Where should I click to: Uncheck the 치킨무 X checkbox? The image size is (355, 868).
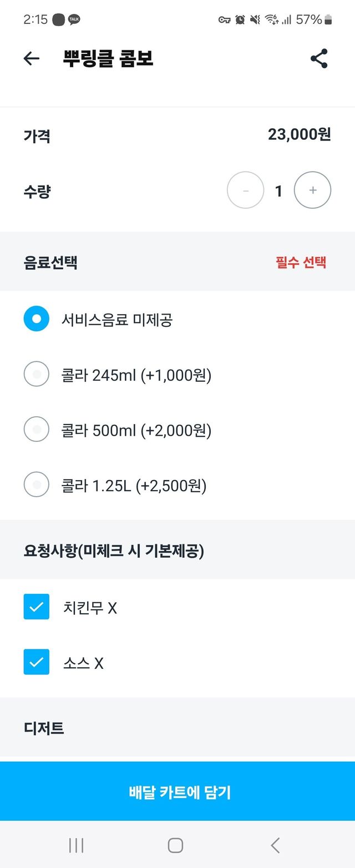(x=37, y=607)
